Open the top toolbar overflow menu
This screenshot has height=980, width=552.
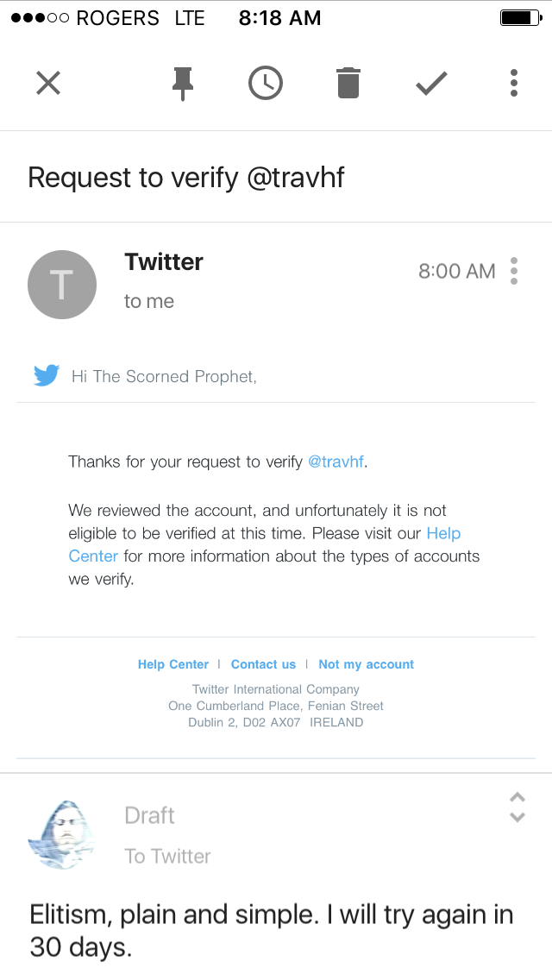click(x=514, y=83)
